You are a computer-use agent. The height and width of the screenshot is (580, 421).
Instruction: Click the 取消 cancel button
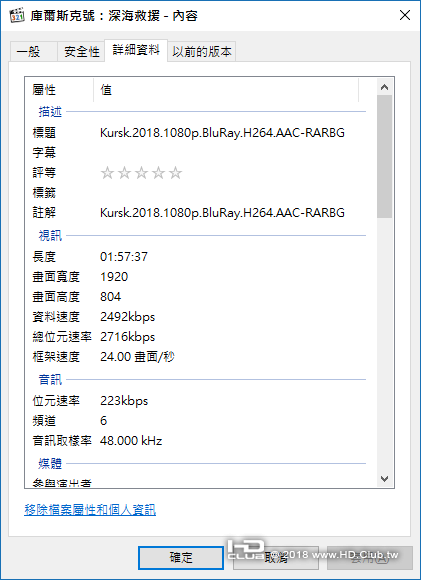pyautogui.click(x=276, y=558)
